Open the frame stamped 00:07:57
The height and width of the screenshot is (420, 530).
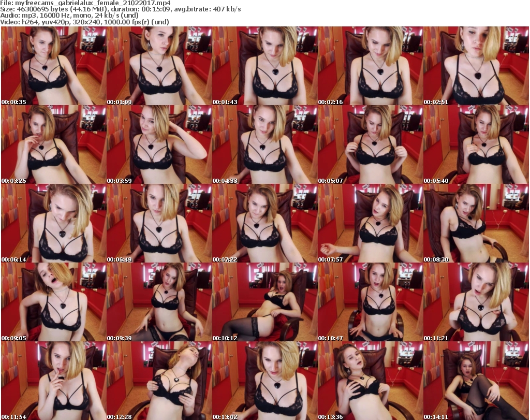pyautogui.click(x=370, y=224)
